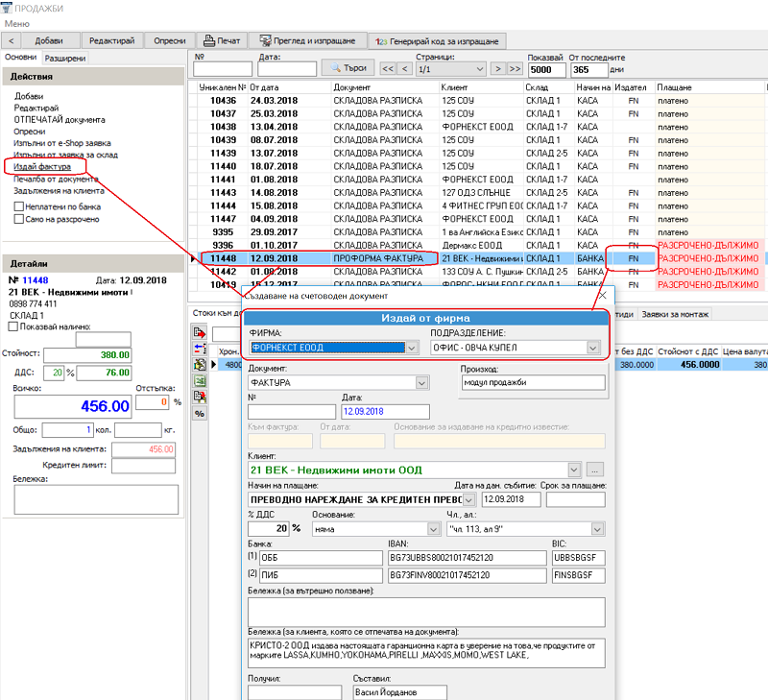Open Преглед и изпращане preview toolbar button
Image resolution: width=768 pixels, height=700 pixels.
[307, 40]
